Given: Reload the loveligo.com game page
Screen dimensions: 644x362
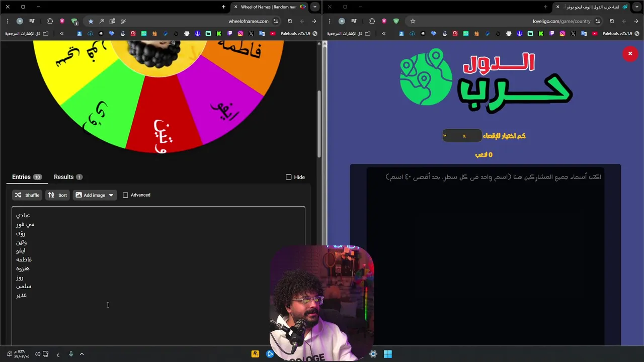Looking at the screenshot, I should coord(612,21).
